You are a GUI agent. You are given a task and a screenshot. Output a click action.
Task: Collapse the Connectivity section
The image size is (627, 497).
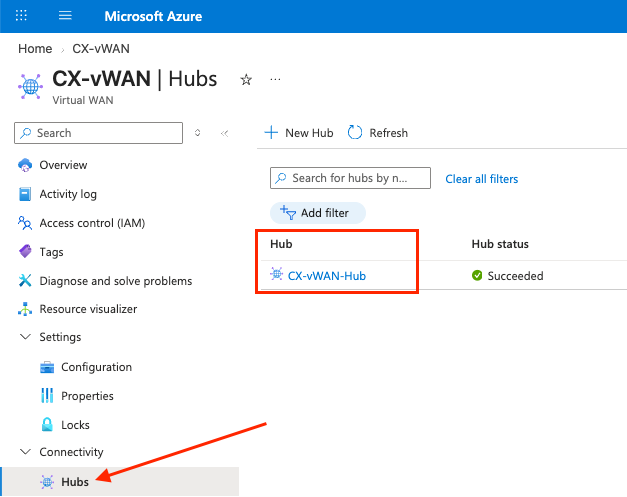pos(25,452)
